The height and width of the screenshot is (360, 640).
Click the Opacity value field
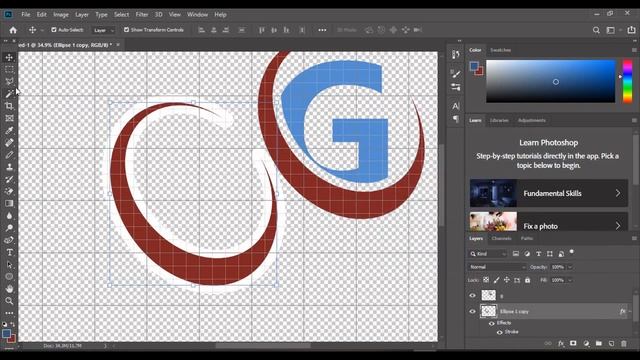(558, 267)
